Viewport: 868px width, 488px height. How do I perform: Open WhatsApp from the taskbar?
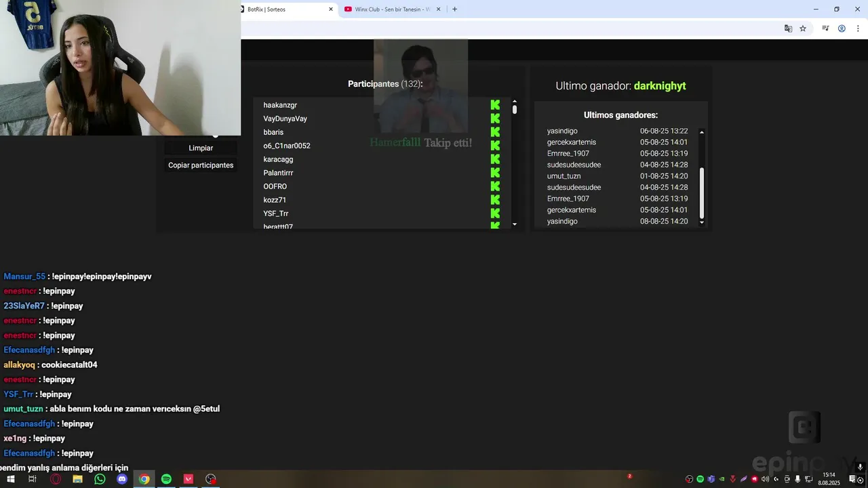click(100, 479)
